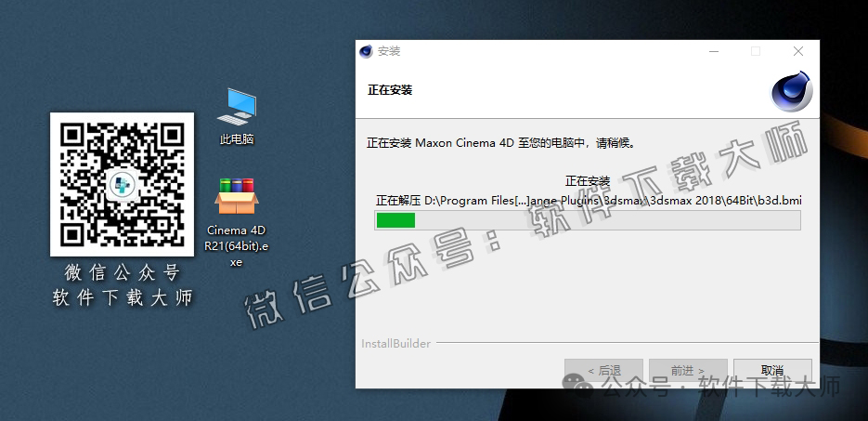Close the 安装 installer window

point(798,51)
